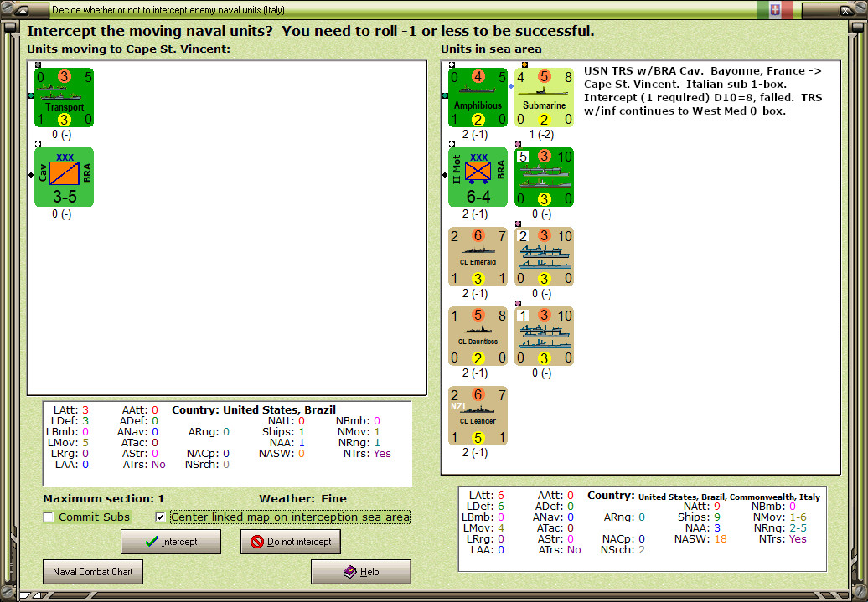The height and width of the screenshot is (602, 868).
Task: Click the 2-6-7 warship counter below CL Dauntless
Action: 478,415
